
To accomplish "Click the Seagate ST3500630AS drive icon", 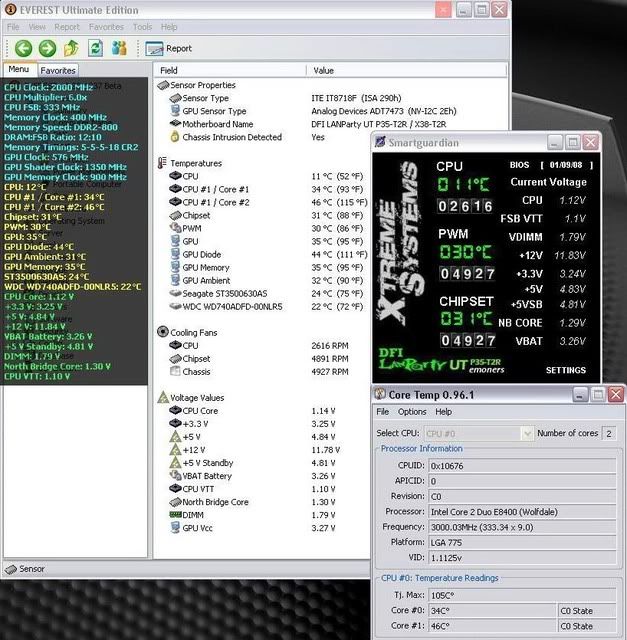I will click(175, 293).
